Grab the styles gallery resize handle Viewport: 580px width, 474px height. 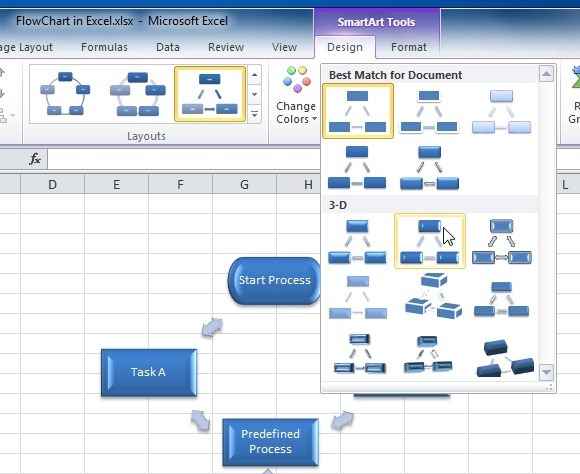click(549, 387)
